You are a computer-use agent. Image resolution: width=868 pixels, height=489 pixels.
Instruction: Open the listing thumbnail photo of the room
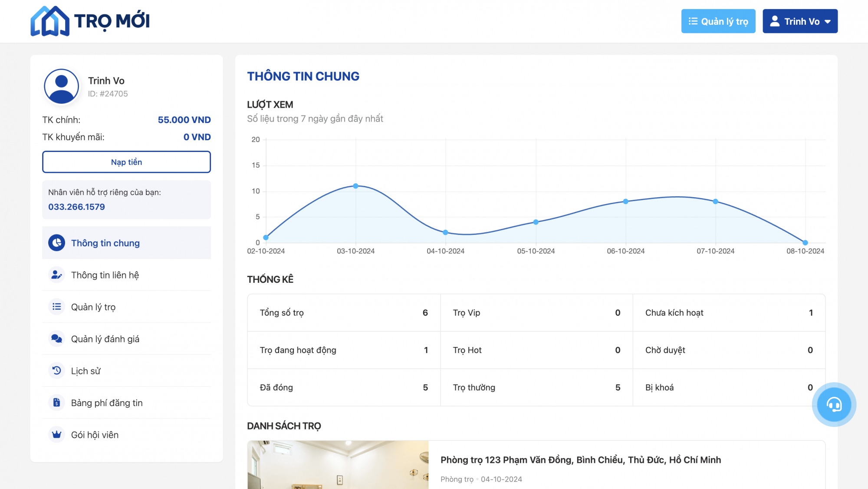(x=338, y=465)
